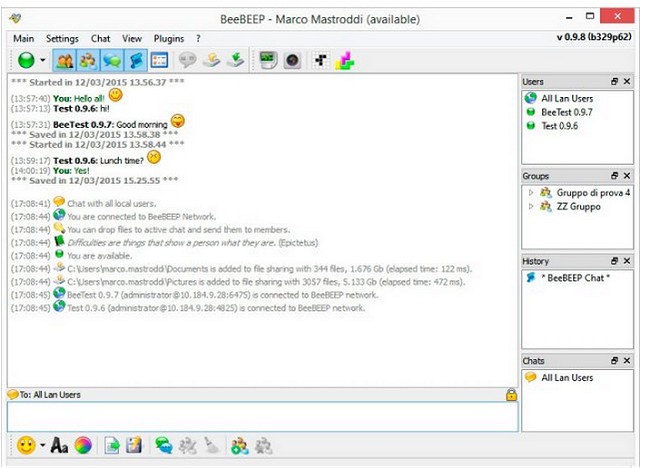Open the Settings menu
Screen dimensions: 650x468
click(62, 39)
